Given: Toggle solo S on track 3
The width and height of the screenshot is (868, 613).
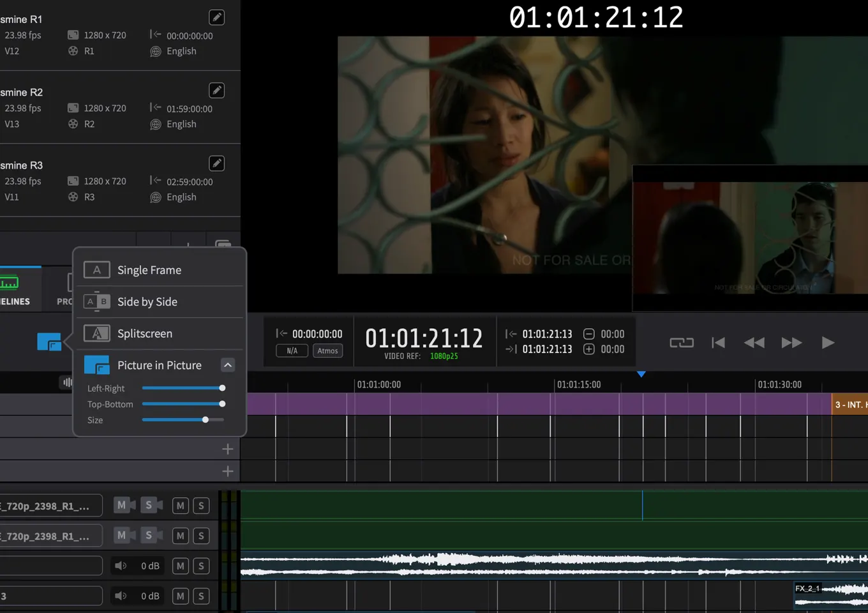Looking at the screenshot, I should click(201, 596).
